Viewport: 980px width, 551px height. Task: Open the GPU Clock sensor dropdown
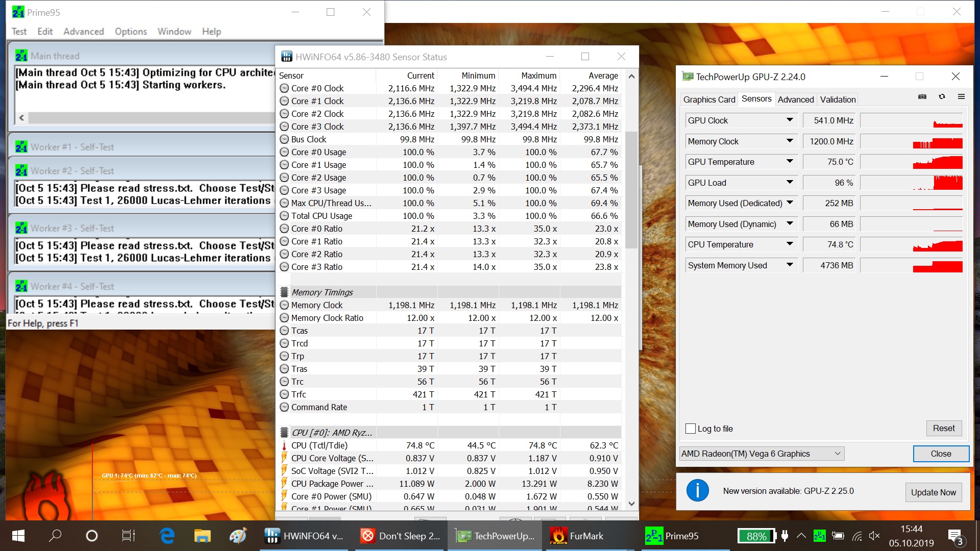pos(790,120)
